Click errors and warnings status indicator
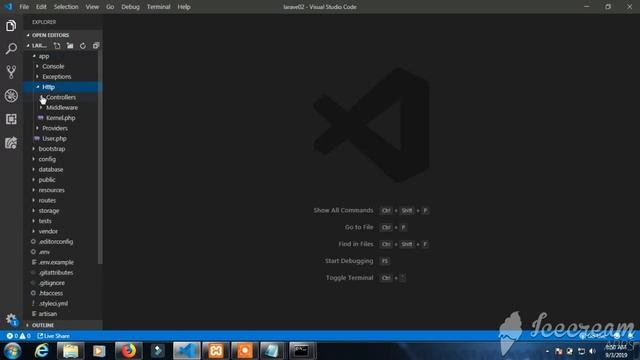 18,336
